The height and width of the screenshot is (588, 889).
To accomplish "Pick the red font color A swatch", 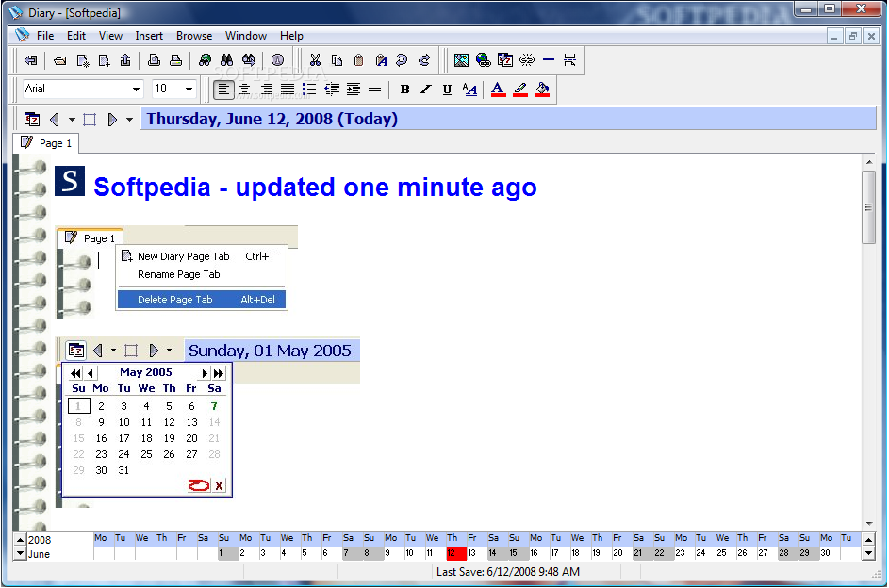I will tap(498, 90).
